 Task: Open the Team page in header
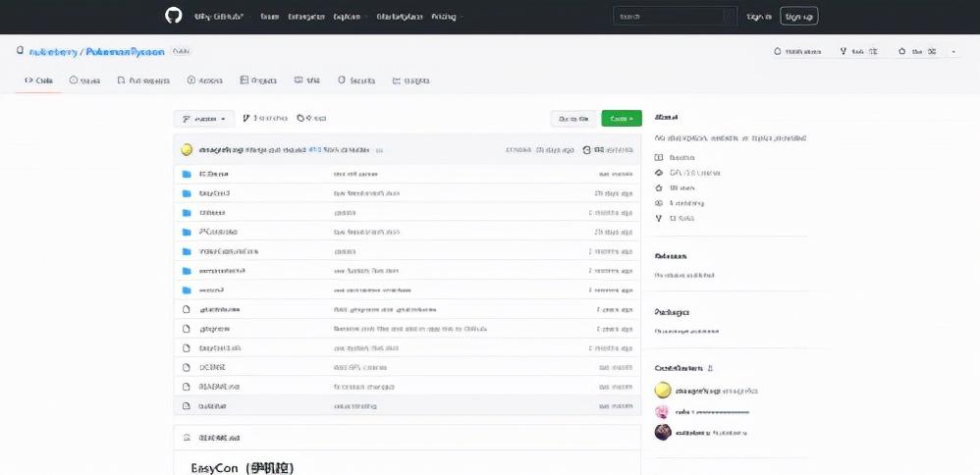[269, 17]
